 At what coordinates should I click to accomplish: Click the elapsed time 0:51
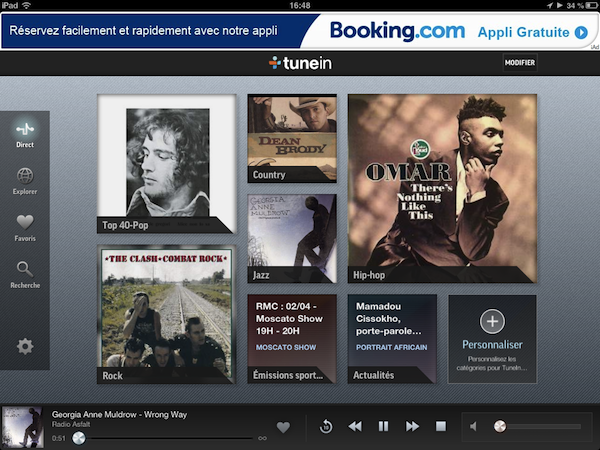(x=59, y=438)
